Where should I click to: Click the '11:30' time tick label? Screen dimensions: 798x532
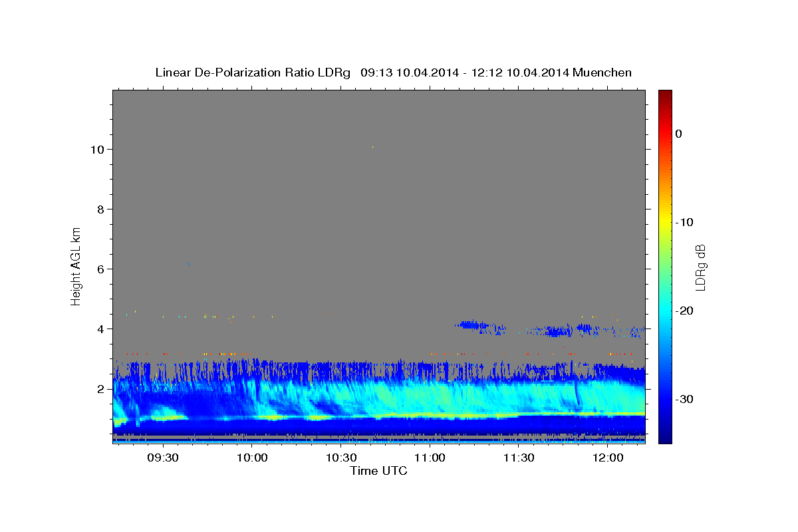tap(519, 458)
